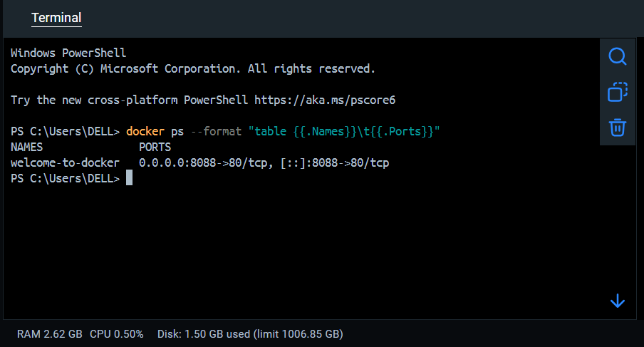The width and height of the screenshot is (644, 347).
Task: Select the Terminal tab
Action: click(56, 18)
